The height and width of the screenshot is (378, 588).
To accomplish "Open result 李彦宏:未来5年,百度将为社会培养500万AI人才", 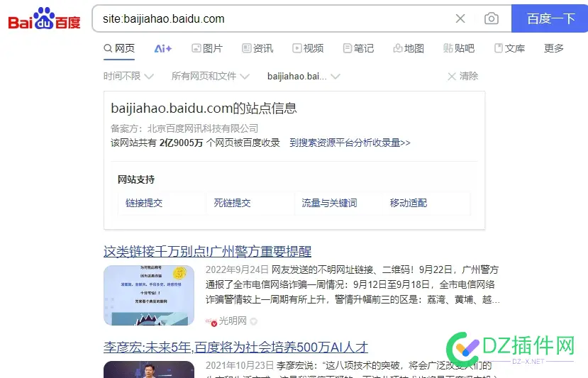I will 235,348.
